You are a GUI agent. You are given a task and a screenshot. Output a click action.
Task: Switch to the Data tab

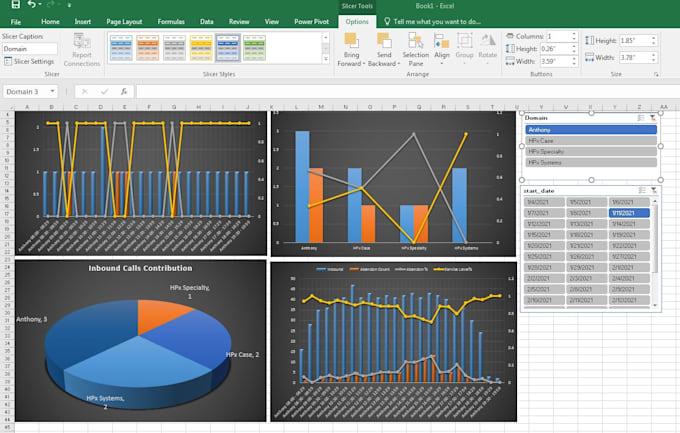coord(206,22)
